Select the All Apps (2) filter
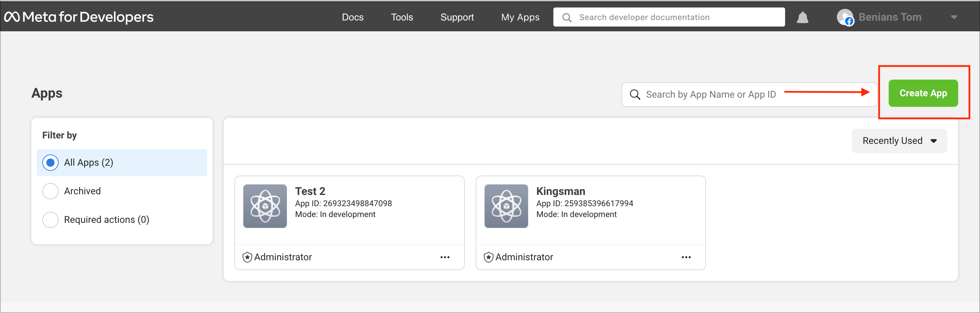Image resolution: width=980 pixels, height=313 pixels. click(122, 163)
